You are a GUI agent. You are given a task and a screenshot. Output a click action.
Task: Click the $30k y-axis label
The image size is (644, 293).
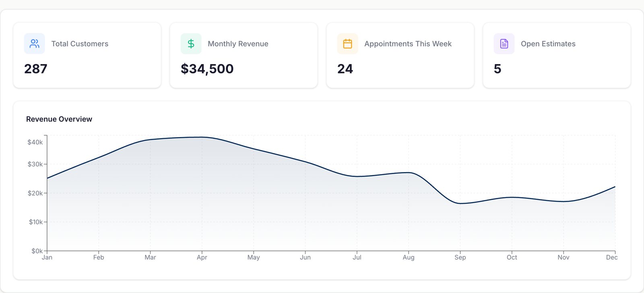click(x=35, y=164)
